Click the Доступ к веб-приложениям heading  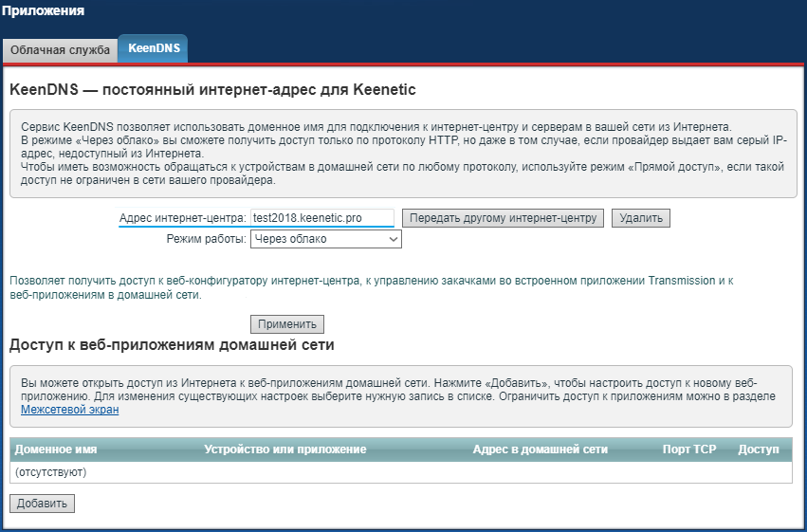pos(172,345)
